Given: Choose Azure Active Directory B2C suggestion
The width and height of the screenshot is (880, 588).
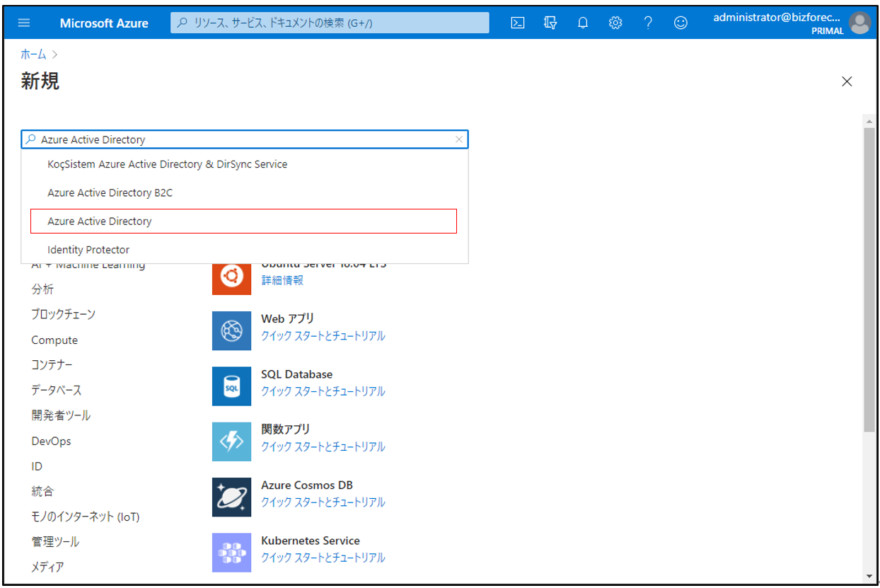Looking at the screenshot, I should (x=110, y=192).
